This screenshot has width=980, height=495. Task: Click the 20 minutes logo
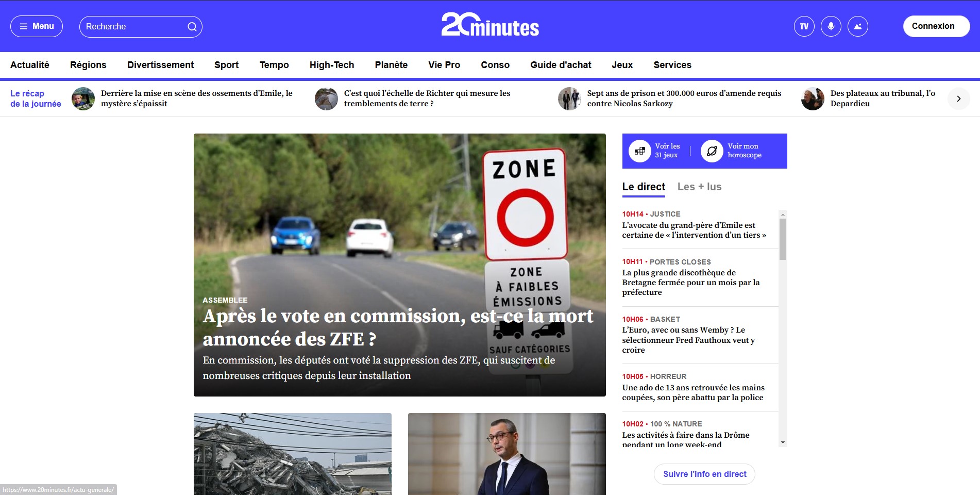click(490, 24)
